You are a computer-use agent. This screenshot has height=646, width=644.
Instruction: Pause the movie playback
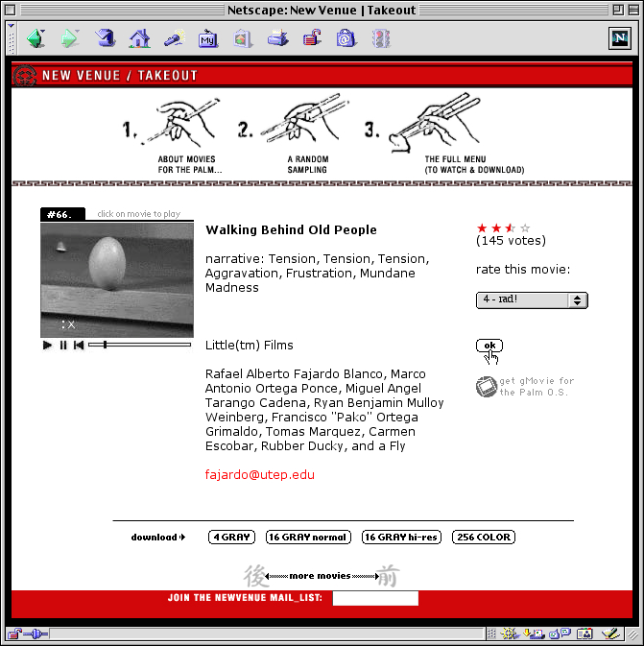point(63,345)
